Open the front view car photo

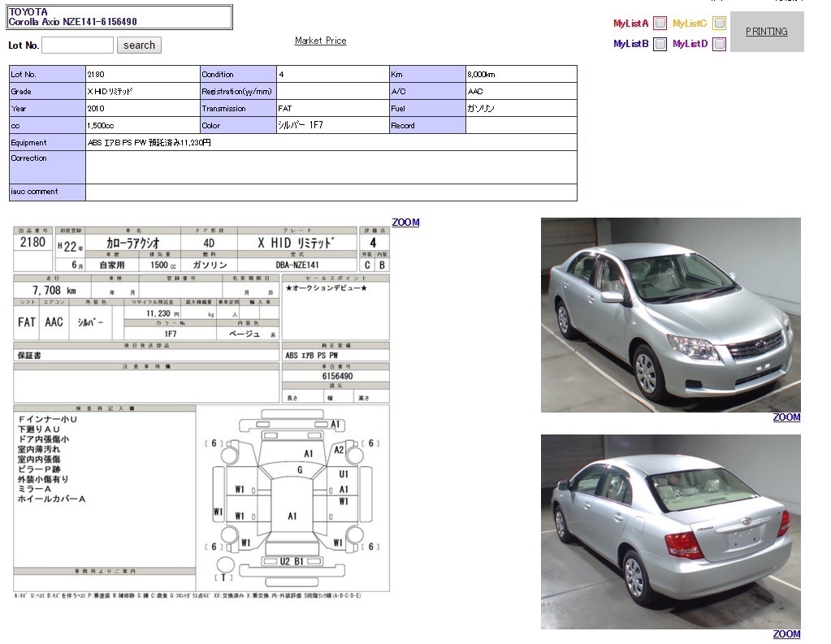670,315
